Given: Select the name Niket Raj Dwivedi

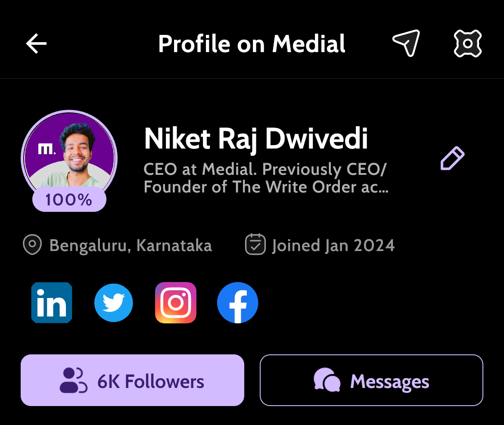Looking at the screenshot, I should (x=256, y=139).
